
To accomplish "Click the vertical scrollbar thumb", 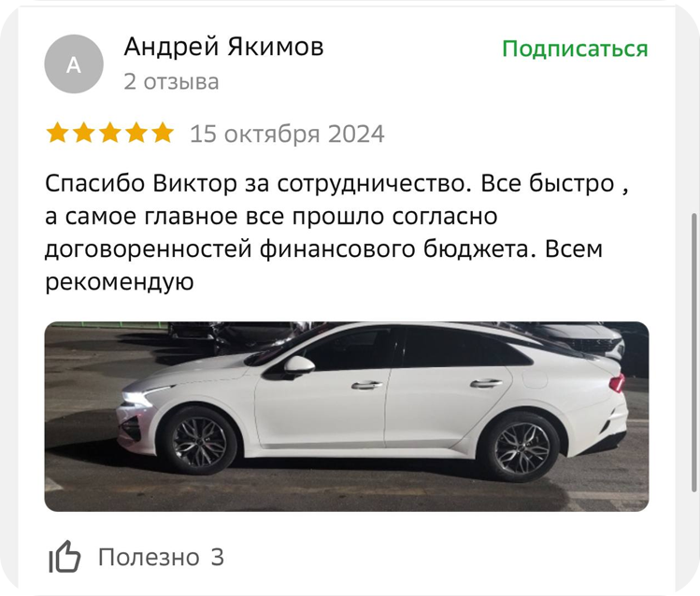I will (x=695, y=352).
